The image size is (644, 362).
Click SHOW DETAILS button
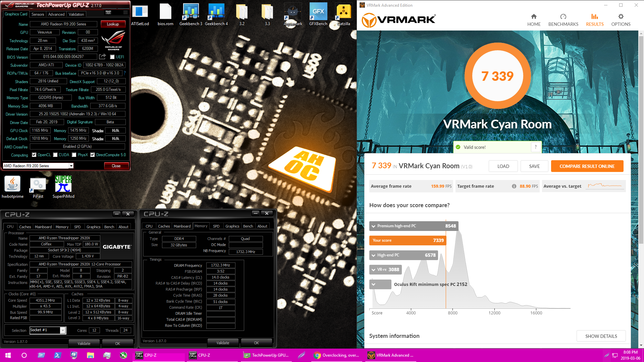point(601,336)
